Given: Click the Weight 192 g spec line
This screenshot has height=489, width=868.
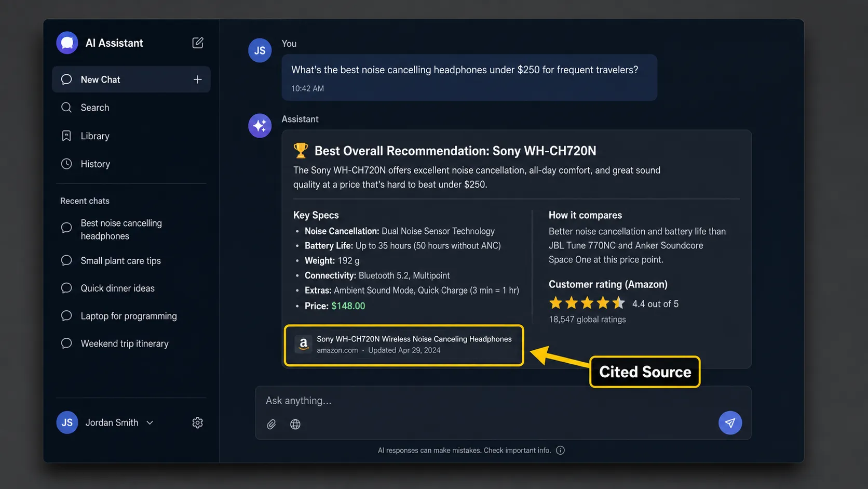Looking at the screenshot, I should (332, 260).
